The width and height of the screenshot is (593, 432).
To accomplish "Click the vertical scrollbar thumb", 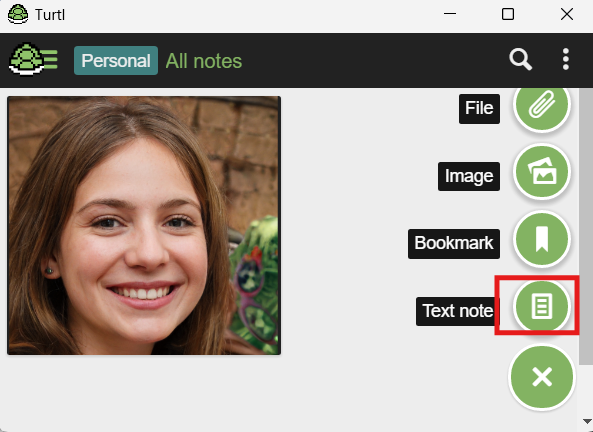I will pos(586,226).
